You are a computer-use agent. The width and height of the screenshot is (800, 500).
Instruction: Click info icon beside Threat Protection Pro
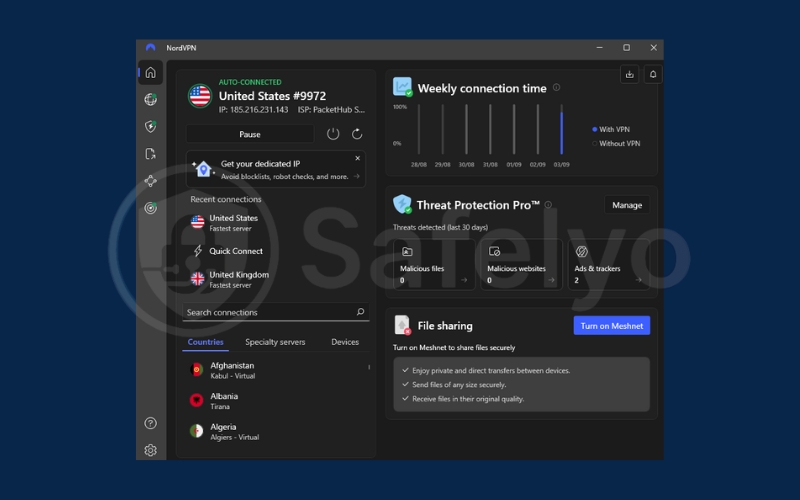[548, 205]
